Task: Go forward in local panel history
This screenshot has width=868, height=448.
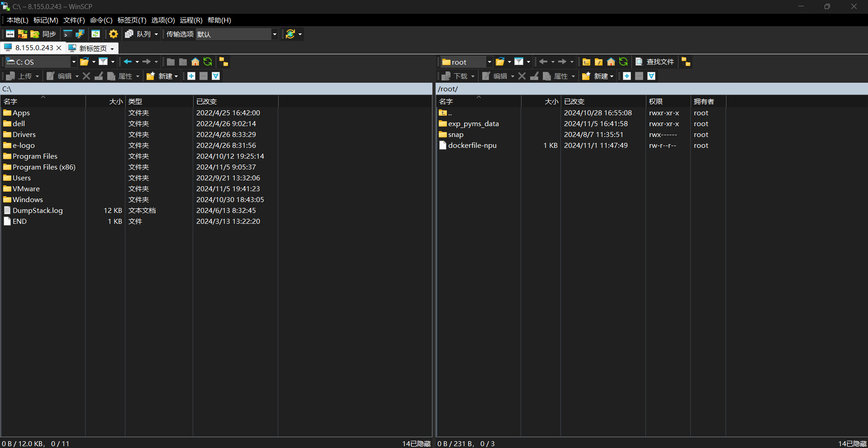Action: click(147, 62)
